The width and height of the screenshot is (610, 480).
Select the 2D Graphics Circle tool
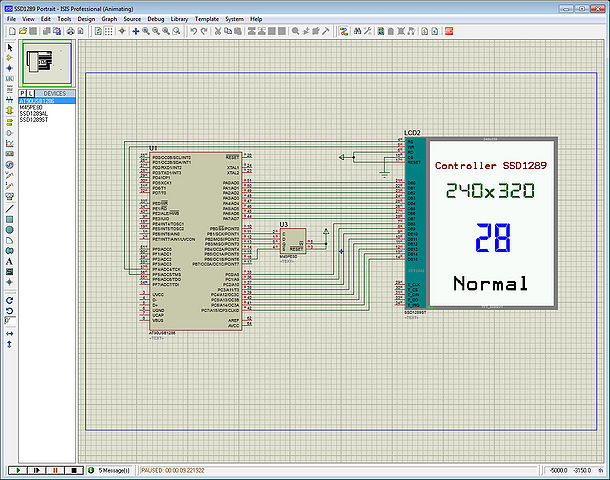pos(10,230)
